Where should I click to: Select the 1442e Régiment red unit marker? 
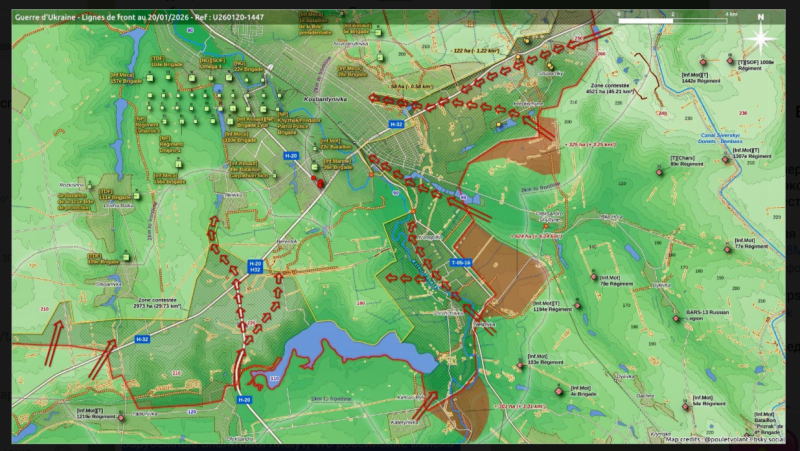pos(703,62)
